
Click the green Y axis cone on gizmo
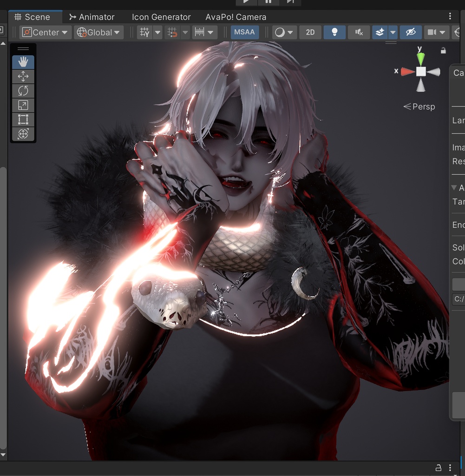[x=420, y=59]
